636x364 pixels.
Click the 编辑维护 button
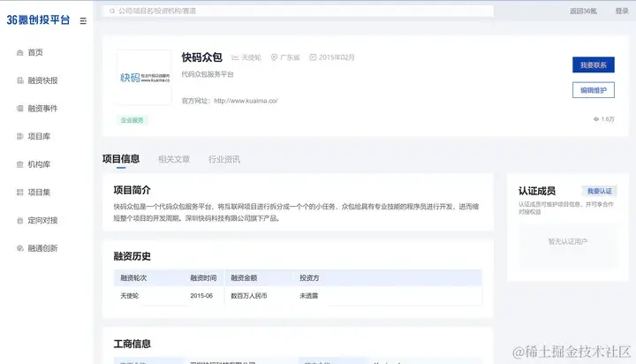pyautogui.click(x=594, y=90)
